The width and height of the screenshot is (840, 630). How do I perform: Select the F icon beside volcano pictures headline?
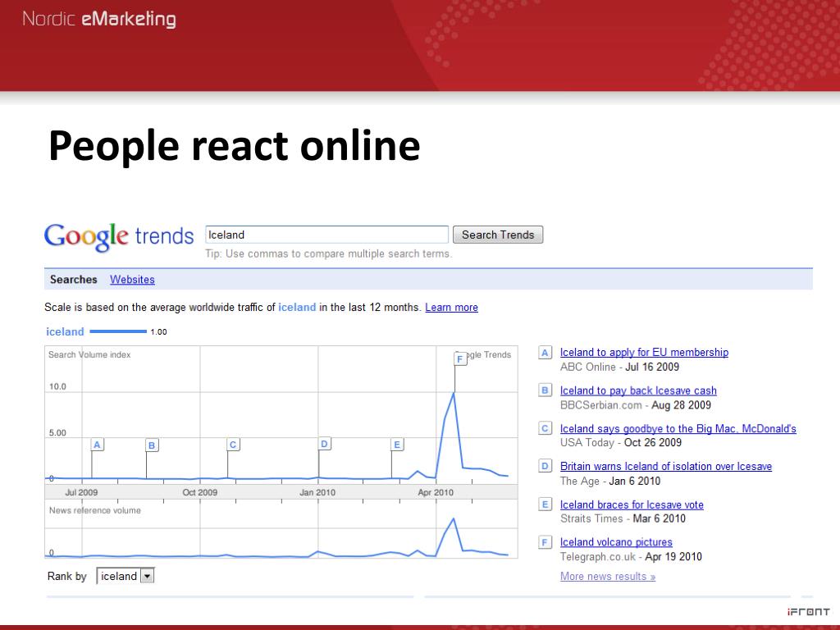point(545,542)
